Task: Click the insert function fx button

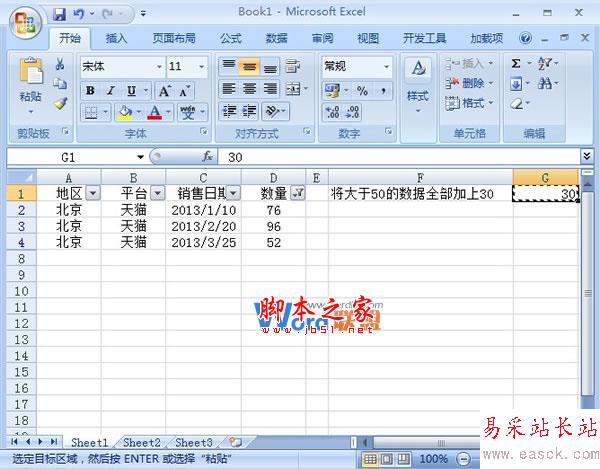Action: point(207,156)
